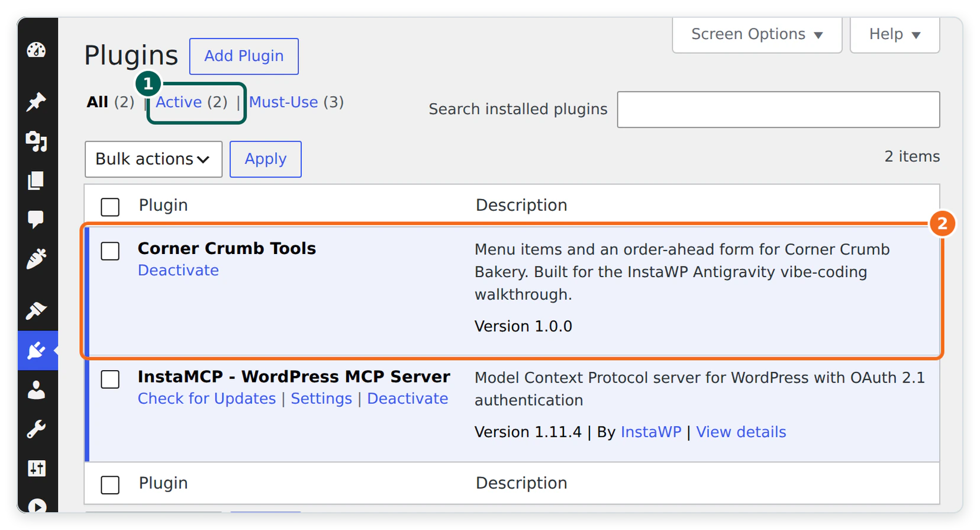Open the Media library sidebar icon
The image size is (980, 530).
[x=37, y=142]
